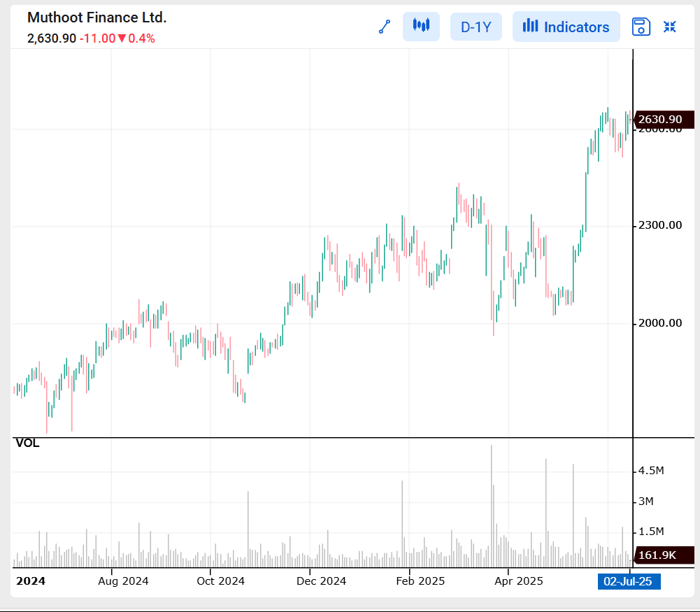The width and height of the screenshot is (700, 612).
Task: Click the 2300.00 price axis label
Action: (660, 225)
